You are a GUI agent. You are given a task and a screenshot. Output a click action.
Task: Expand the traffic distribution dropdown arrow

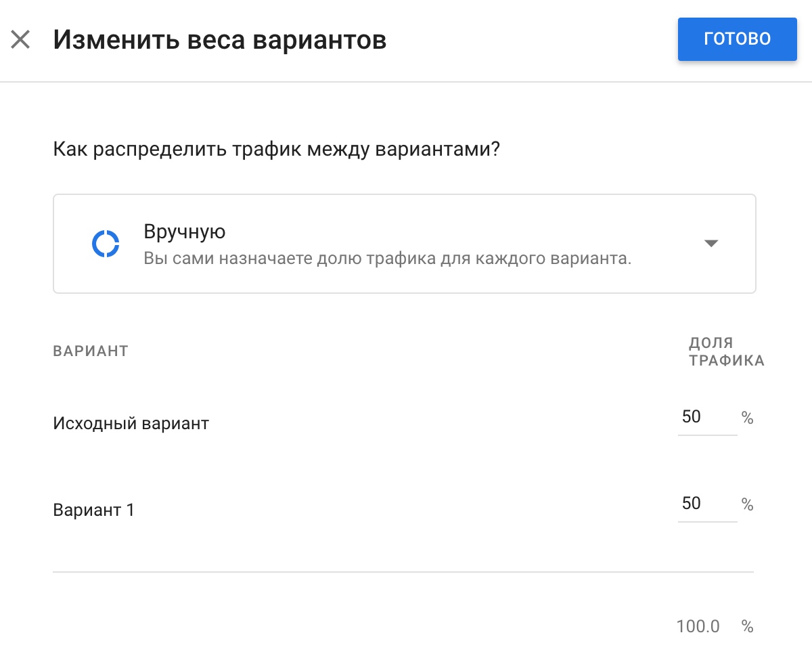click(711, 243)
